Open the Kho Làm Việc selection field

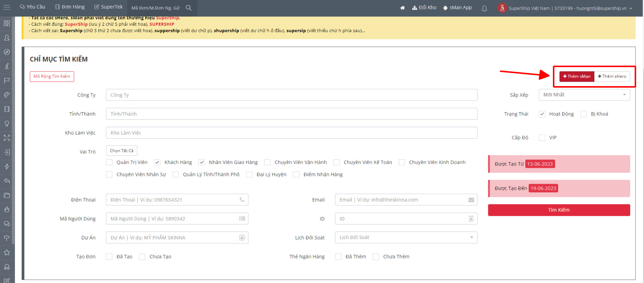click(x=292, y=133)
